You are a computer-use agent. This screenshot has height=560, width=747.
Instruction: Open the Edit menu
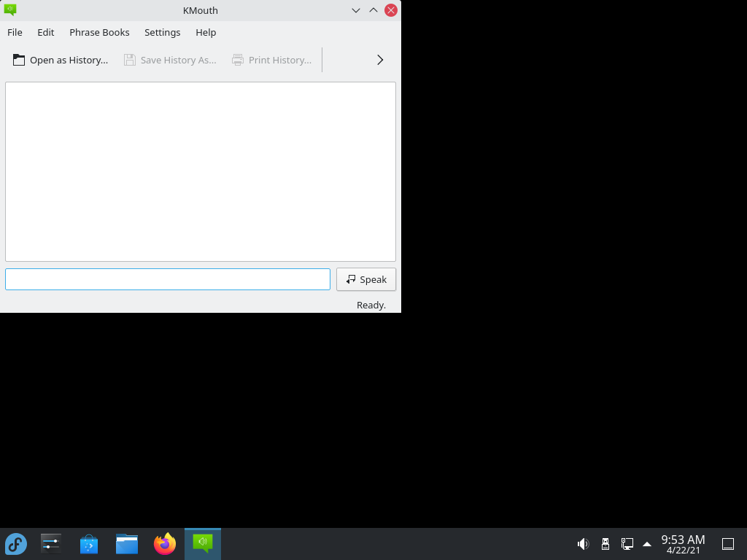pyautogui.click(x=46, y=32)
